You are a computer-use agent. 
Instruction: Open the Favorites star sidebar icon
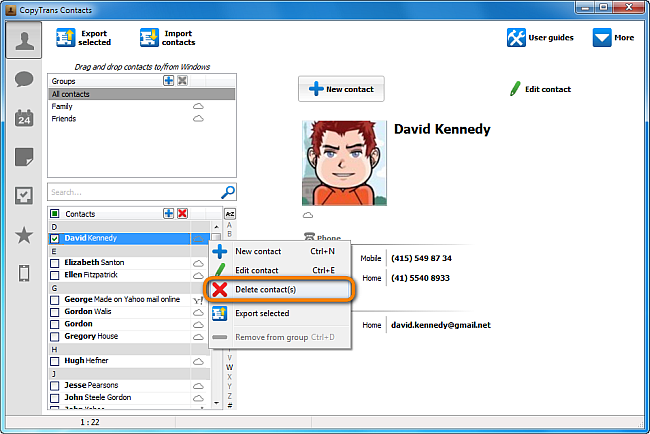pyautogui.click(x=24, y=235)
